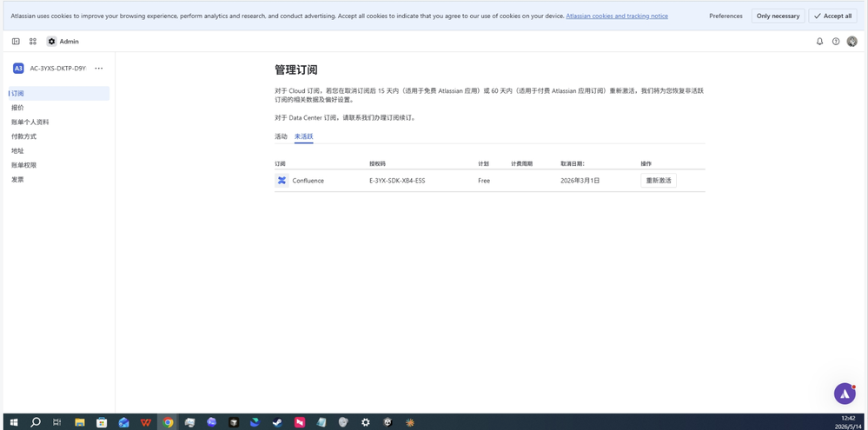Open the Settings gear on the taskbar
Image resolution: width=868 pixels, height=430 pixels.
(365, 422)
